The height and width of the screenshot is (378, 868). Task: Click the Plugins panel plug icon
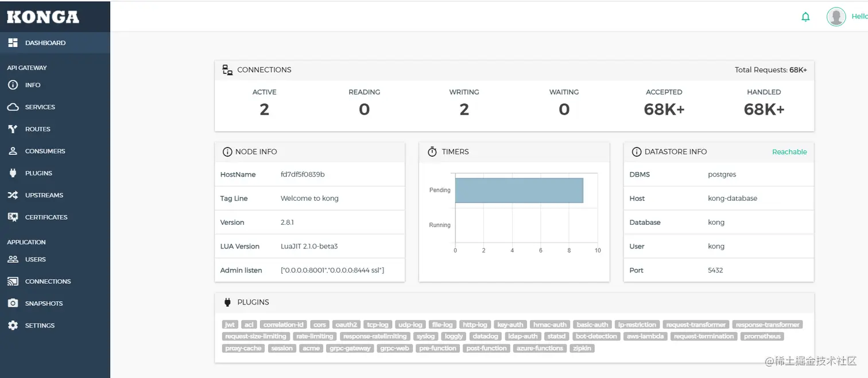click(227, 302)
